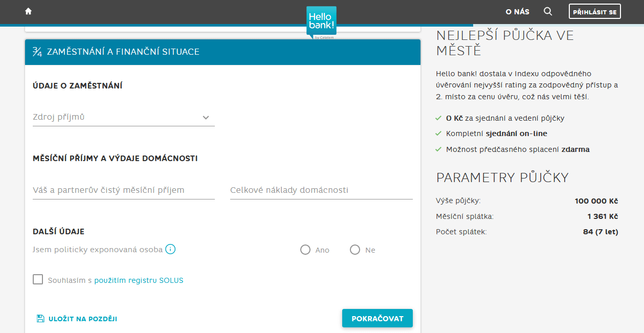
Task: Open search with the magnifier icon
Action: coord(548,11)
